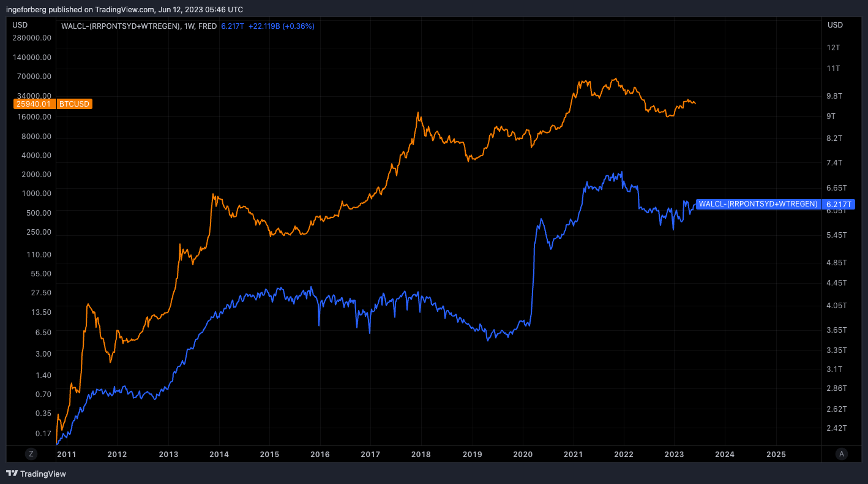Image resolution: width=868 pixels, height=484 pixels.
Task: Click the 1000.00 level on left axis
Action: tap(36, 193)
